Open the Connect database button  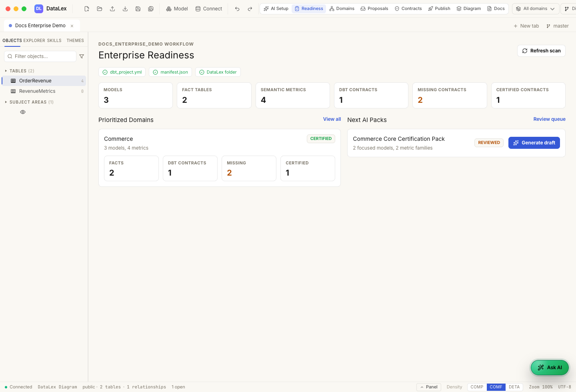209,9
